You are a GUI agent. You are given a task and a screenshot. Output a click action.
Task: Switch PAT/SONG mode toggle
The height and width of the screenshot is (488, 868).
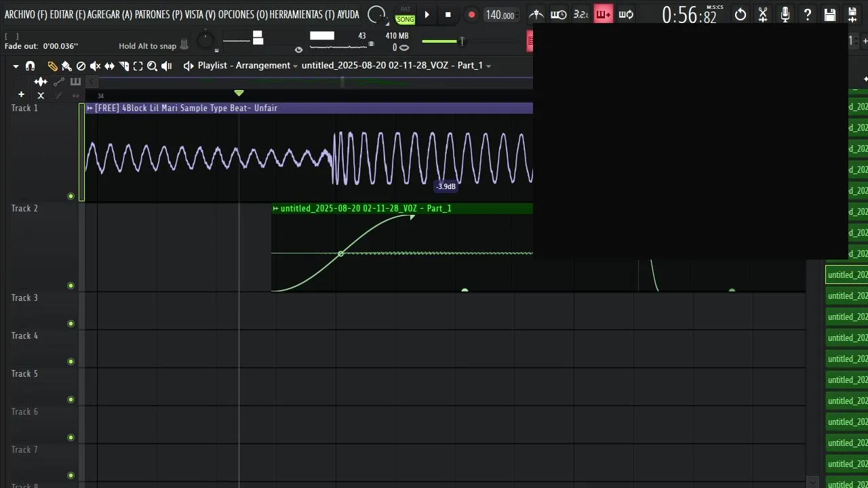[406, 15]
